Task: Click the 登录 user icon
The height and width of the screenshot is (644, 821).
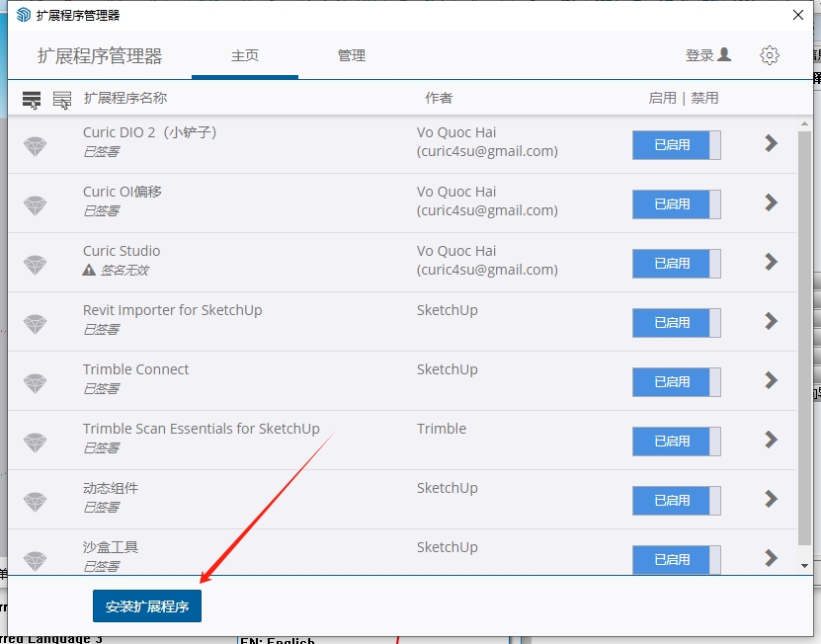Action: pyautogui.click(x=724, y=54)
